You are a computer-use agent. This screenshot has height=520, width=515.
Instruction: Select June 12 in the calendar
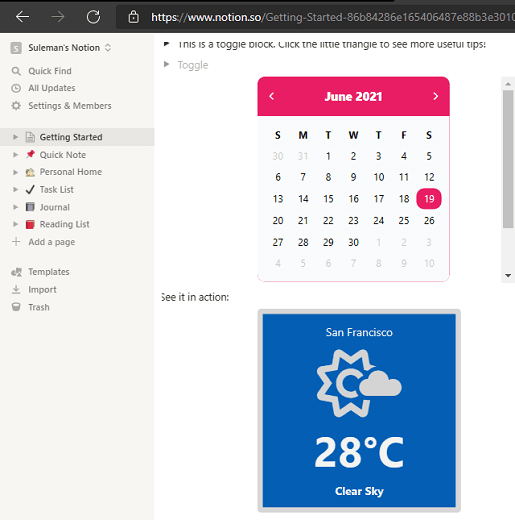click(x=429, y=177)
